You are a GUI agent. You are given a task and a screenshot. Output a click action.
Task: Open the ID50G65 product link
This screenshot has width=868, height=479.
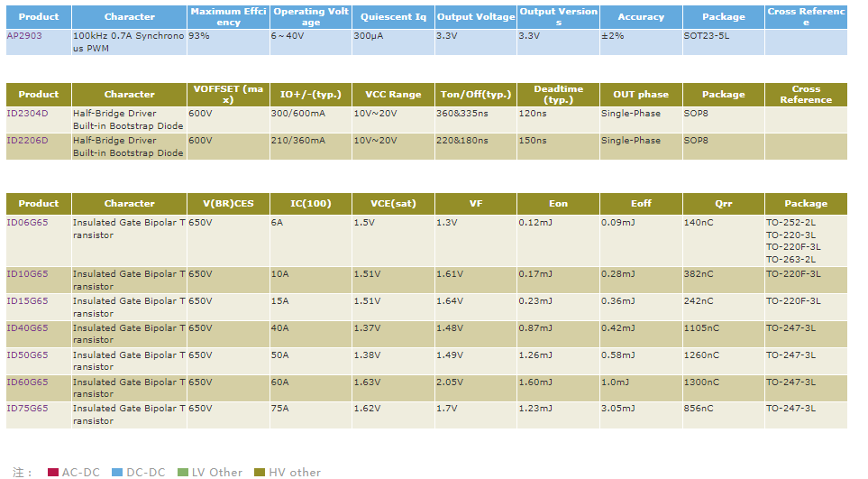point(27,355)
